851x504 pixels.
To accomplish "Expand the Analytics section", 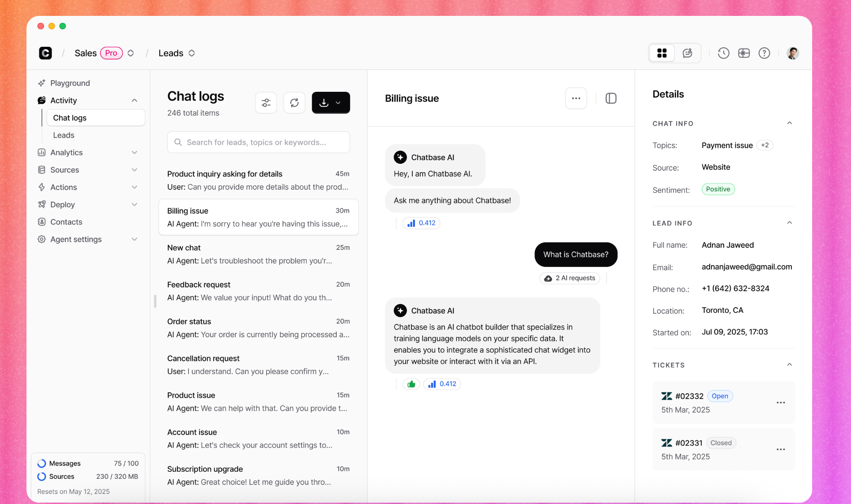I will click(134, 153).
